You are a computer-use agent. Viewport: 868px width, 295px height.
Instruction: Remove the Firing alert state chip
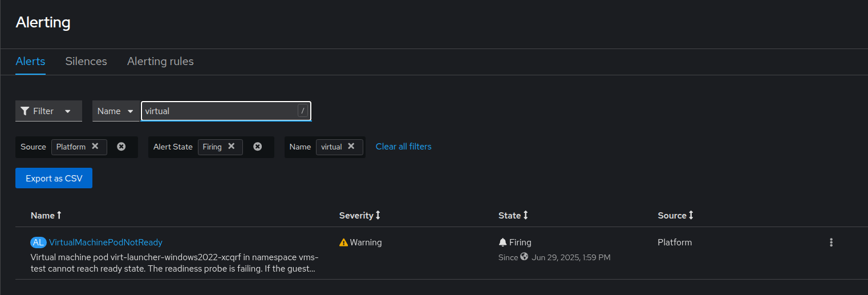coord(232,146)
